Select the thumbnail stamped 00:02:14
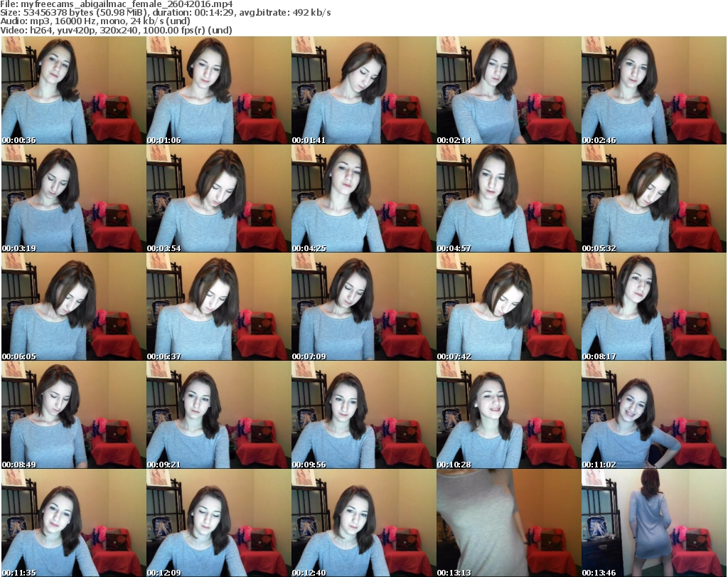The width and height of the screenshot is (728, 577). 508,90
